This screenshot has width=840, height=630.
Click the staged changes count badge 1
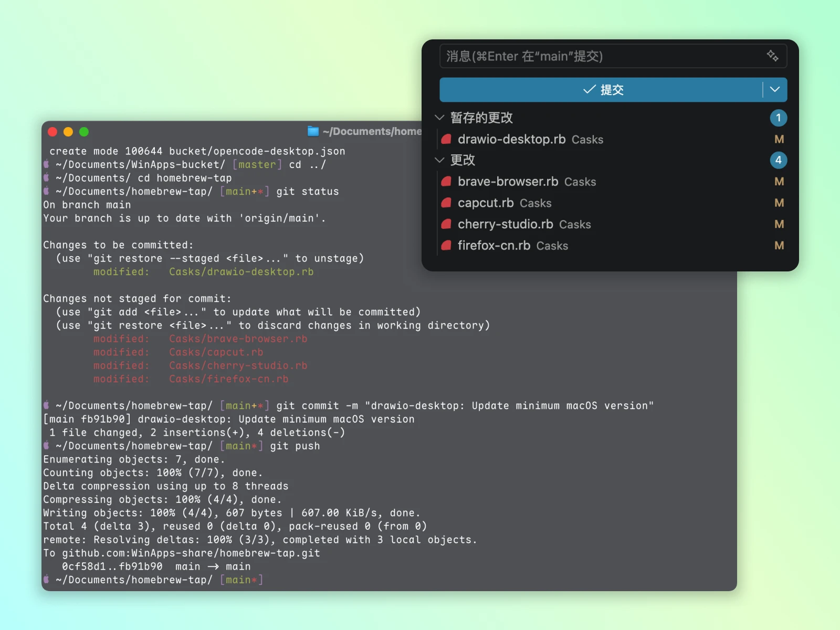(x=779, y=118)
